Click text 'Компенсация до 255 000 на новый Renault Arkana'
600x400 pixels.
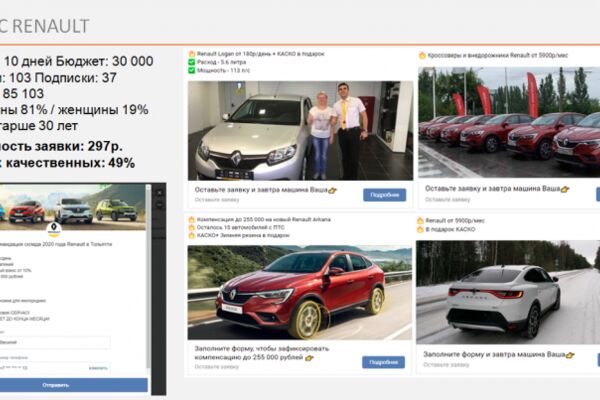pyautogui.click(x=264, y=220)
